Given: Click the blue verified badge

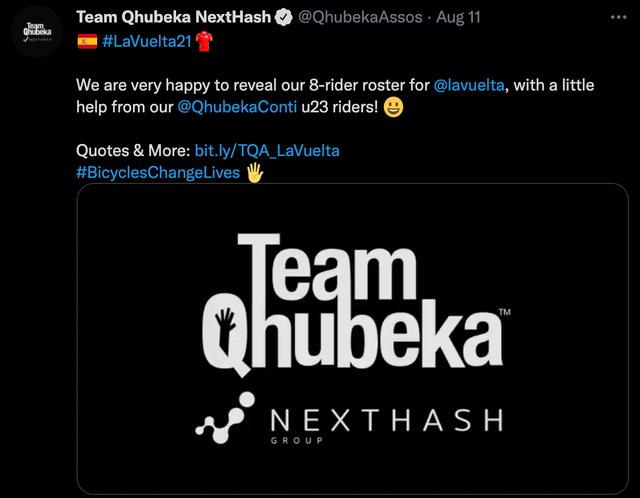Looking at the screenshot, I should [x=283, y=17].
